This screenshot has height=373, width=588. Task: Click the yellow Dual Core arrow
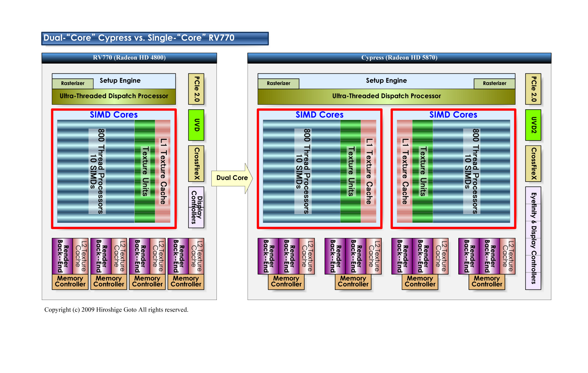(x=231, y=178)
